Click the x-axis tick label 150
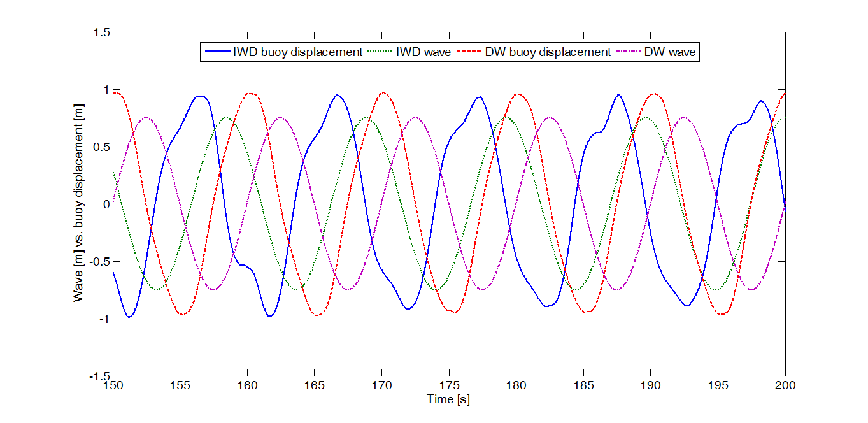The image size is (868, 423). coord(113,385)
